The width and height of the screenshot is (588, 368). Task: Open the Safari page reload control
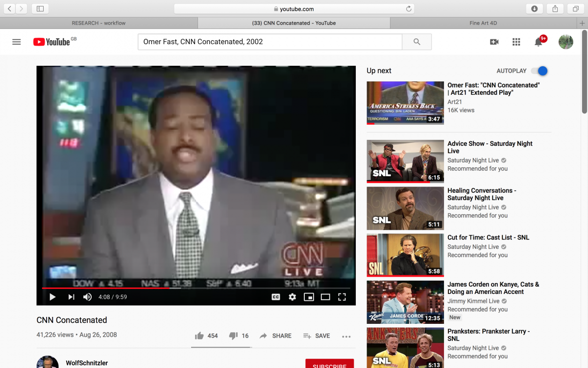[x=408, y=8]
